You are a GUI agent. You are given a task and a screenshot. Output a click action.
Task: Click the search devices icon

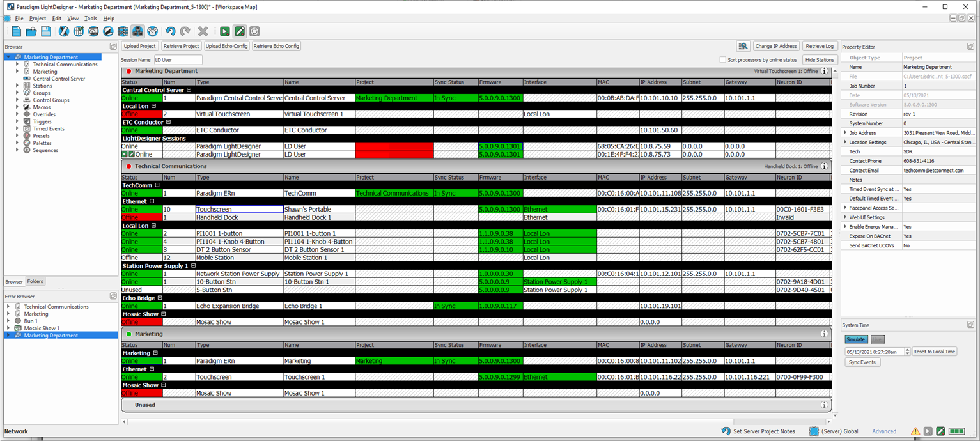743,46
